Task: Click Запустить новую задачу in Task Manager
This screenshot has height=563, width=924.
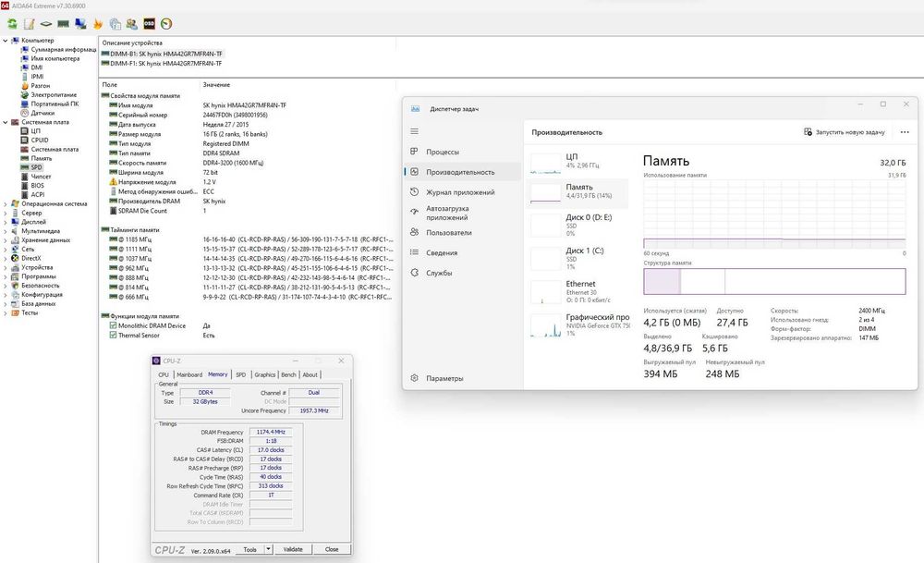Action: point(845,132)
